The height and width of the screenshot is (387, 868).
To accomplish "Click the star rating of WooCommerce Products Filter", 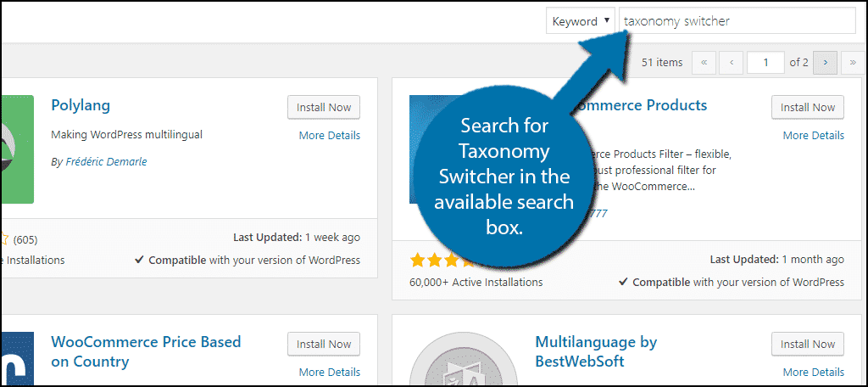I will click(442, 261).
